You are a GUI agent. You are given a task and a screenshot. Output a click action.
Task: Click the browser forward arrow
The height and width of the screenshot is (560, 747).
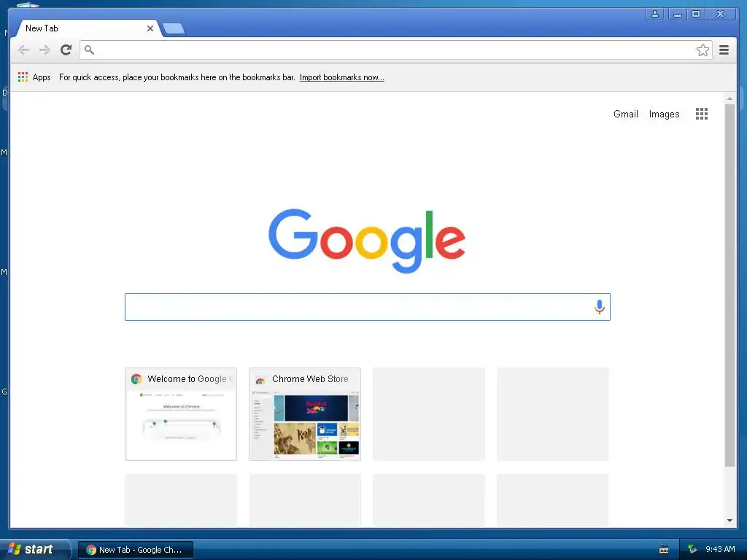[44, 50]
